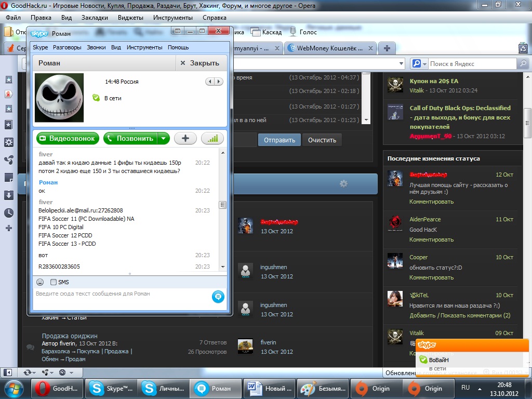Open Opera Виджеты menu
Viewport: 532px width, 399px height.
[x=130, y=18]
